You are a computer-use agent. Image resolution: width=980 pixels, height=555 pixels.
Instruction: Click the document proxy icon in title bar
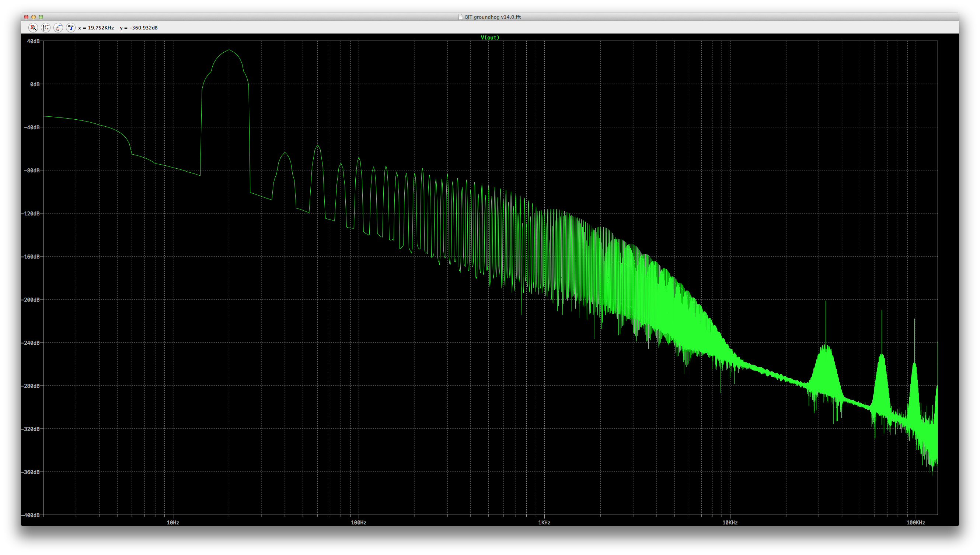pos(460,17)
